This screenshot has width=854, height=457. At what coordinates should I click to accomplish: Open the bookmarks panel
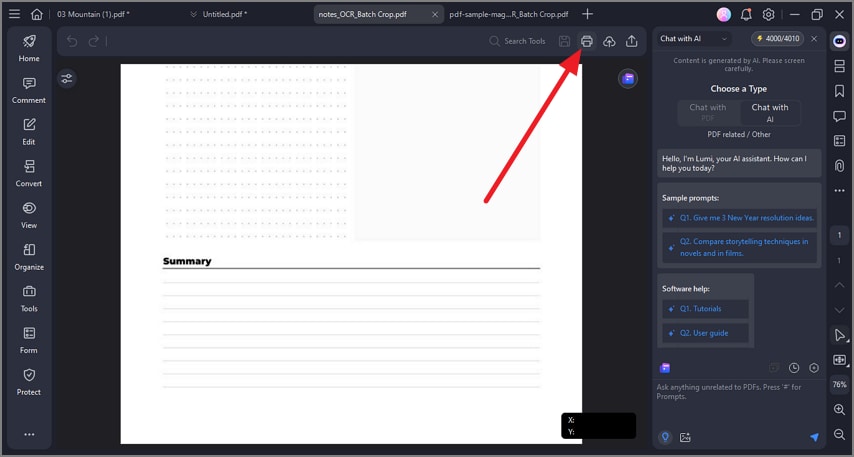click(839, 90)
